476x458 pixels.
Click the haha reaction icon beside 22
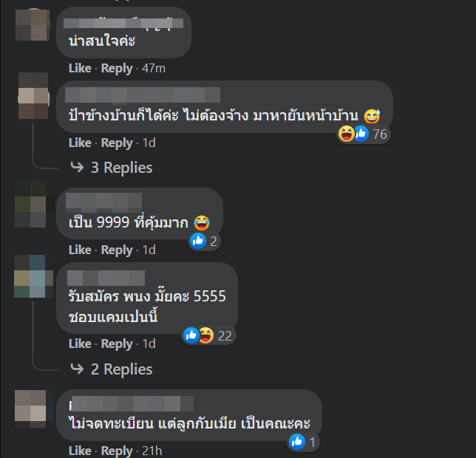[206, 335]
